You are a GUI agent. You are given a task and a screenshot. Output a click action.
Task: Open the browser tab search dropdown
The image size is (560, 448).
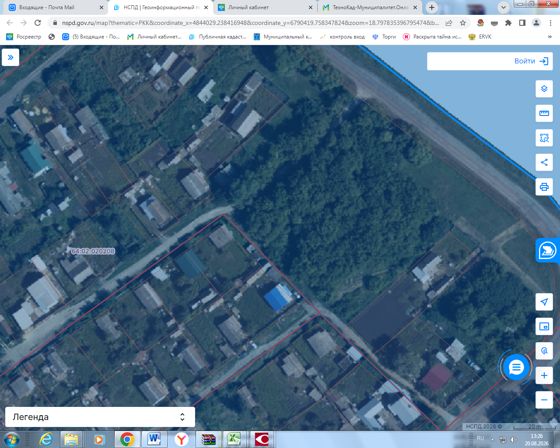(x=503, y=7)
